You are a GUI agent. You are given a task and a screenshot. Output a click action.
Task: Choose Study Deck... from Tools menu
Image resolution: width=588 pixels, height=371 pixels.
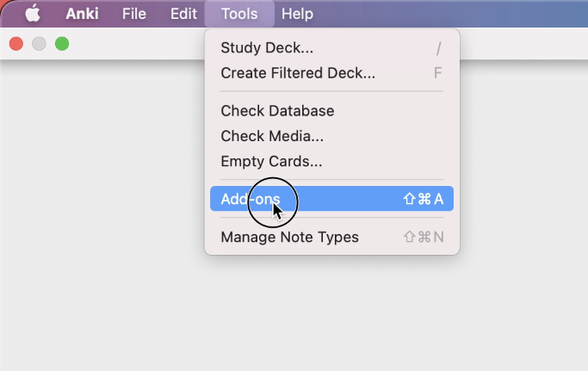(x=331, y=47)
